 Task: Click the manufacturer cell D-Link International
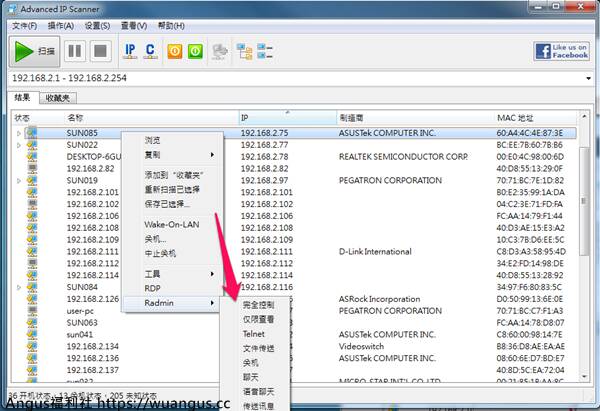pyautogui.click(x=375, y=251)
